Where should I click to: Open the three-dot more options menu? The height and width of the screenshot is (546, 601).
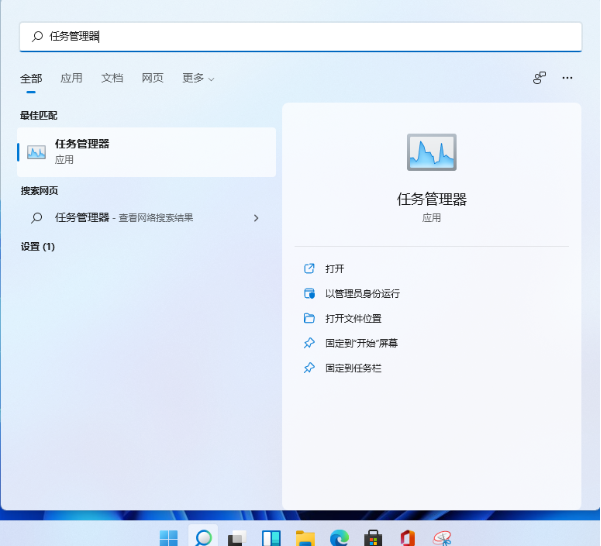click(568, 78)
